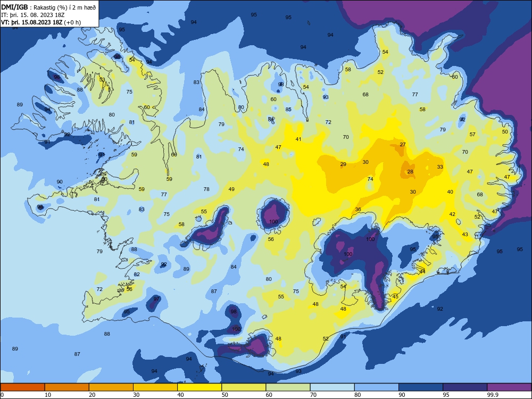Click the map value 40
This screenshot has height=399, width=532.
point(450,192)
